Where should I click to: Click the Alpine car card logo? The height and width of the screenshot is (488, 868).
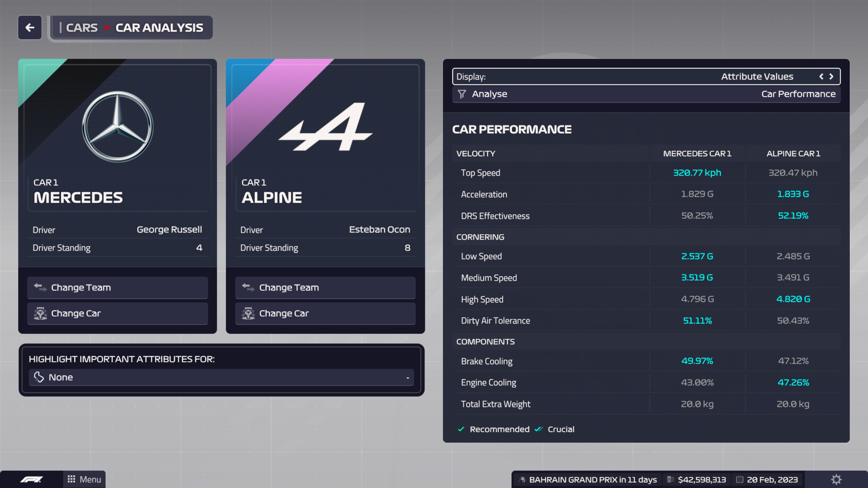coord(325,127)
